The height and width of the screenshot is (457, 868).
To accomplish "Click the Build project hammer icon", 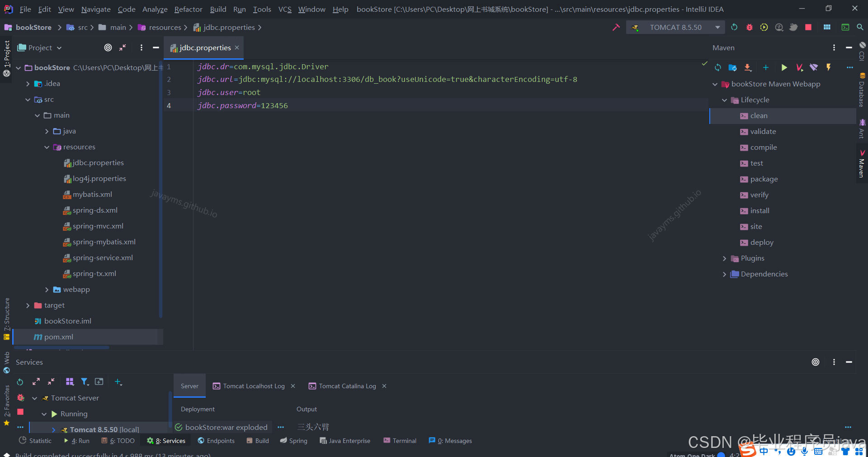I will (616, 28).
